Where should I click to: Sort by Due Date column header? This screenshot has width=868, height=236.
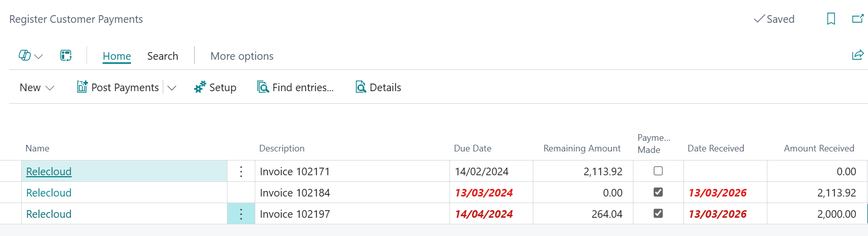(x=473, y=148)
